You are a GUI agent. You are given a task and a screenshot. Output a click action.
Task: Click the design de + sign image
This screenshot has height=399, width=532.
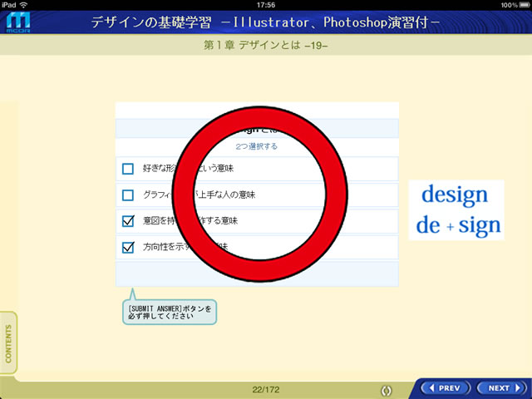(456, 210)
